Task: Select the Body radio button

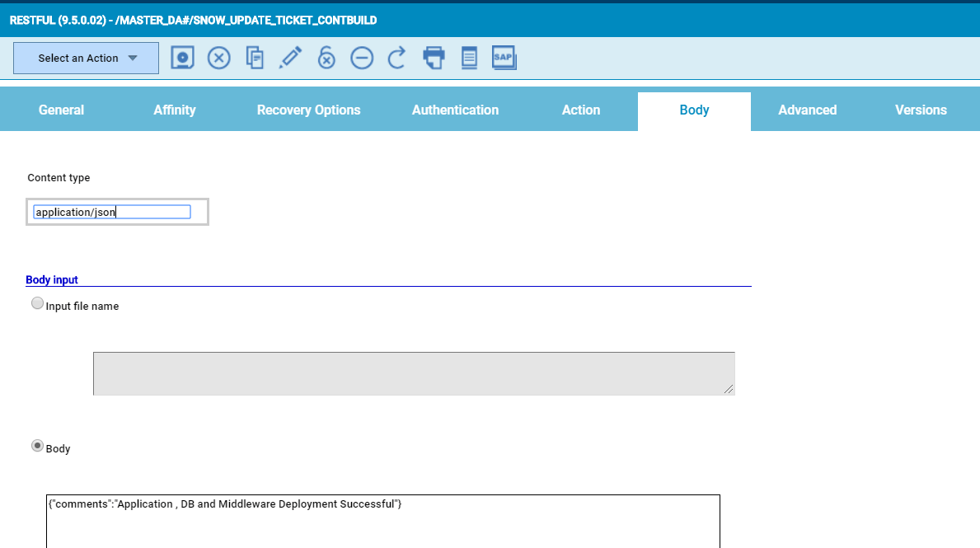Action: tap(37, 446)
